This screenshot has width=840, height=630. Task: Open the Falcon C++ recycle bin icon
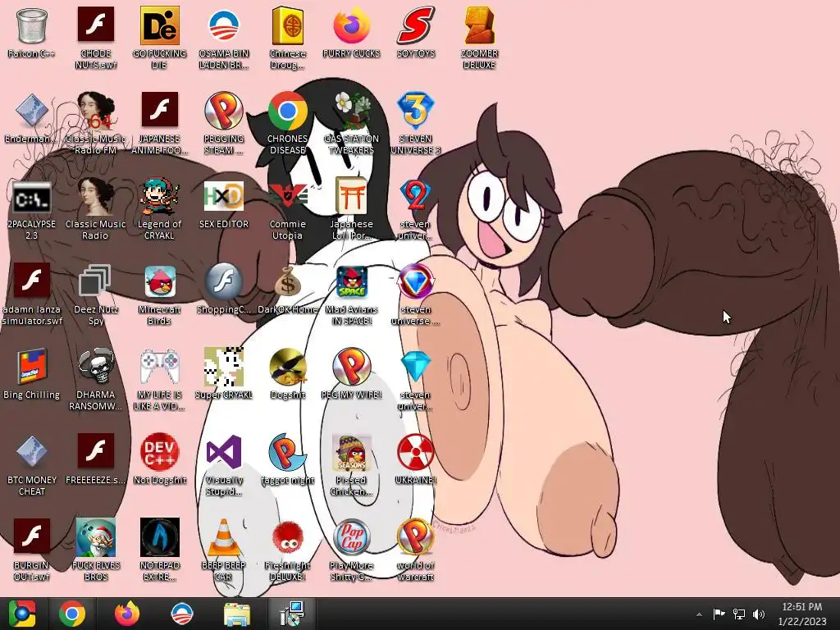pyautogui.click(x=32, y=25)
